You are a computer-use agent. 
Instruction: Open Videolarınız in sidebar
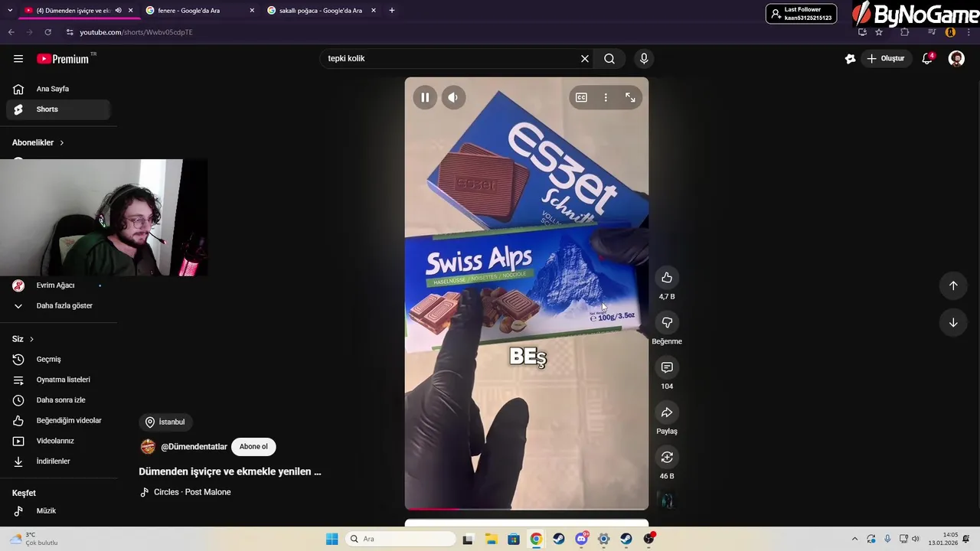coord(58,441)
